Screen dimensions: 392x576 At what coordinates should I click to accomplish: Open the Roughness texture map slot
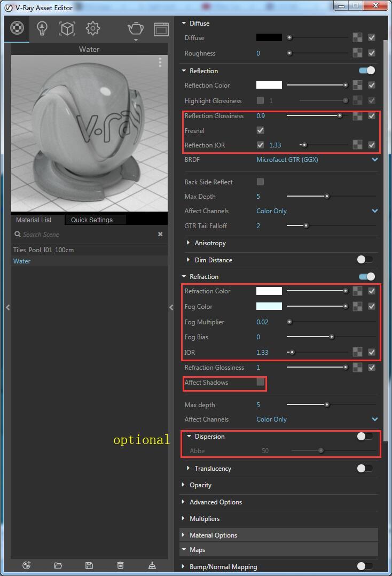357,53
